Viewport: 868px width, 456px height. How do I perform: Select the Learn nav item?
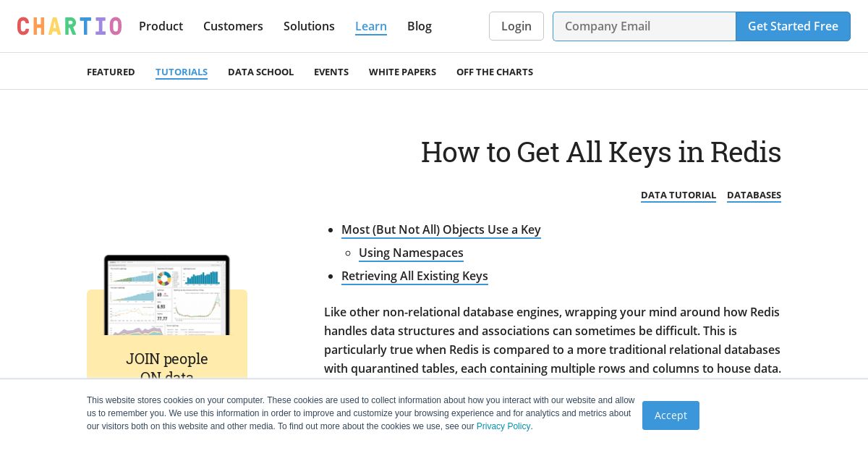pos(371,26)
